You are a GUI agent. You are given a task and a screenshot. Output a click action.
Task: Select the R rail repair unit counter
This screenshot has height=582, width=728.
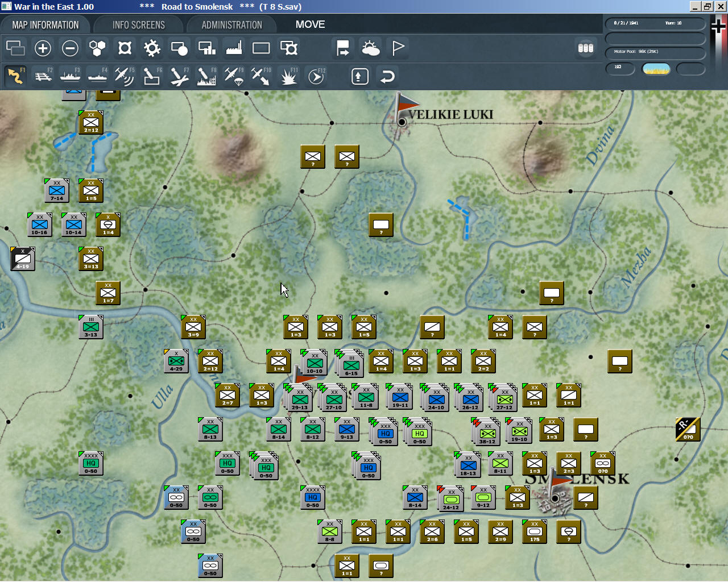(688, 429)
